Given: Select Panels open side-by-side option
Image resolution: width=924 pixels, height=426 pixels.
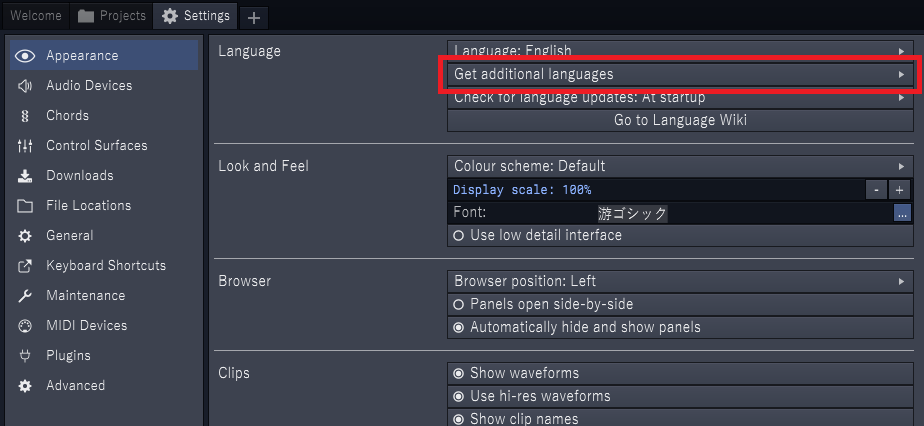Looking at the screenshot, I should click(x=459, y=304).
